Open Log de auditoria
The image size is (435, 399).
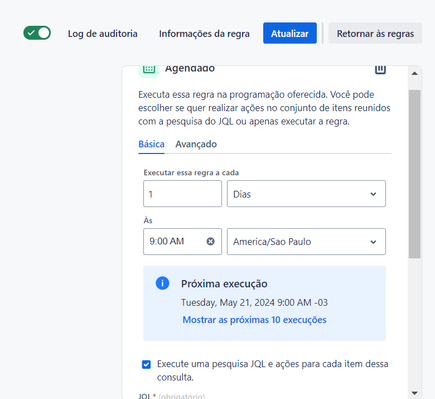[103, 34]
